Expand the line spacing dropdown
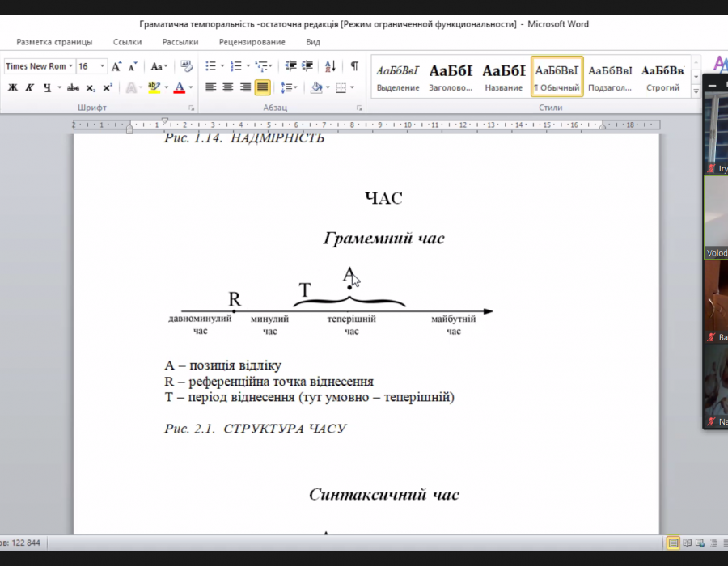This screenshot has height=566, width=728. (294, 87)
